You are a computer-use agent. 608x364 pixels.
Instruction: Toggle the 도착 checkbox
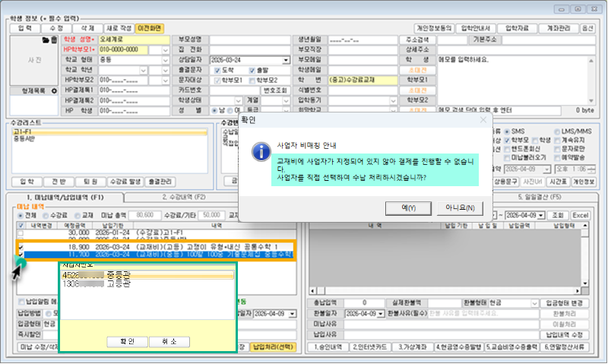click(x=219, y=70)
